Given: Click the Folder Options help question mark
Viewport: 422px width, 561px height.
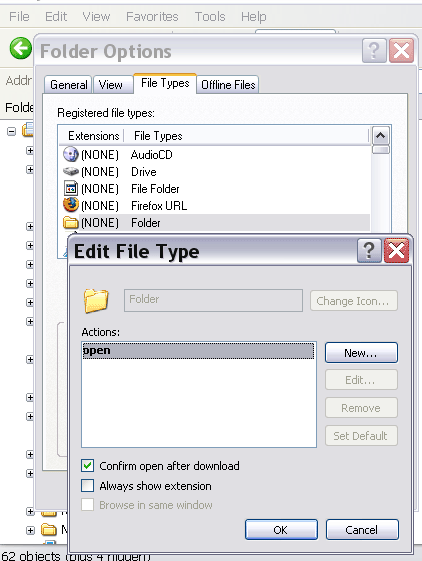Looking at the screenshot, I should (x=374, y=50).
